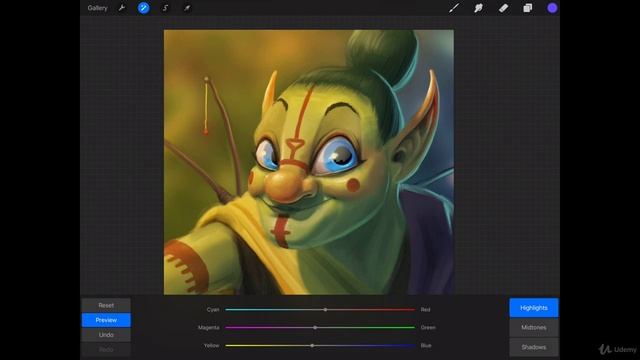
Task: Open the Gallery
Action: click(x=97, y=8)
